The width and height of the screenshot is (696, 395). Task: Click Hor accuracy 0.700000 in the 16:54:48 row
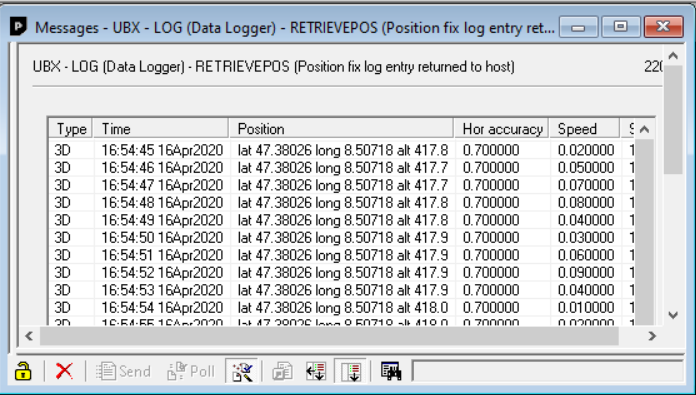[491, 202]
